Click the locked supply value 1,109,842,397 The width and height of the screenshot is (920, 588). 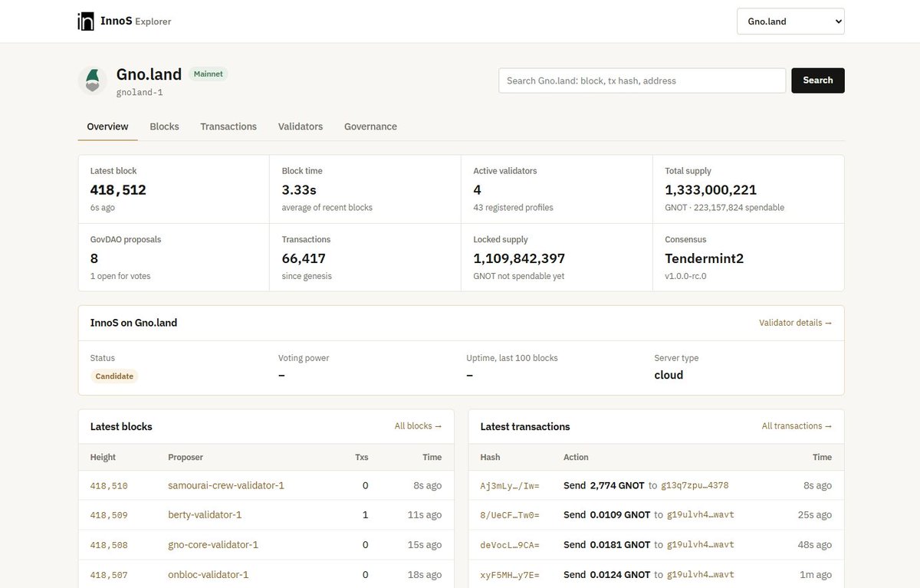pos(519,259)
